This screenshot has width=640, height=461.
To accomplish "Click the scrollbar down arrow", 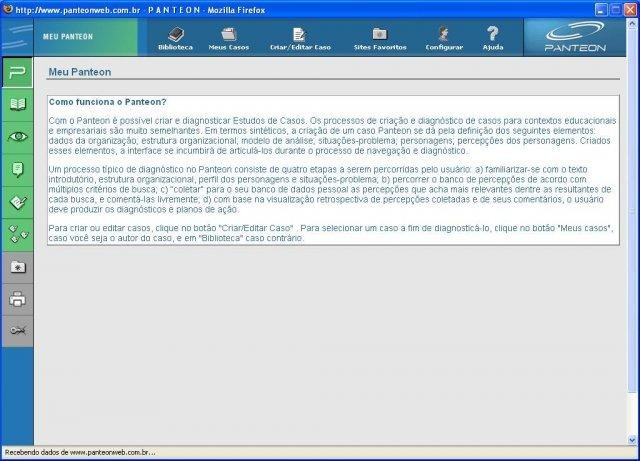I will pos(632,440).
